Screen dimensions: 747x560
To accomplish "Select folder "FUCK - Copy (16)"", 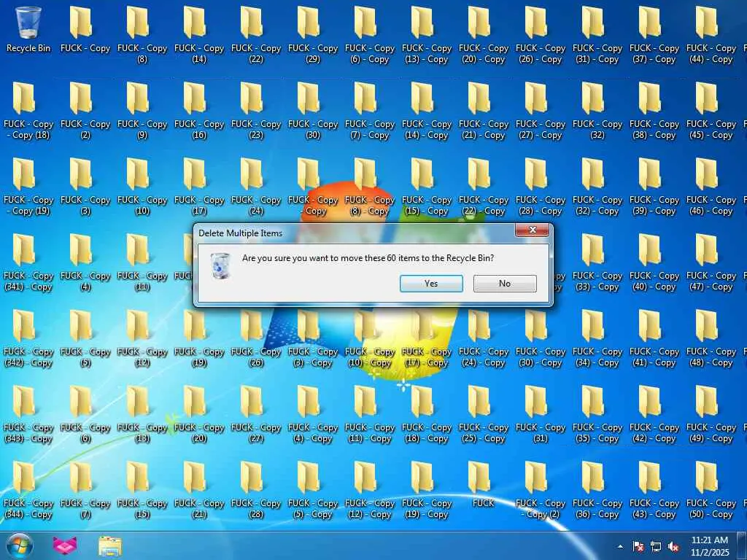I will coord(198,111).
